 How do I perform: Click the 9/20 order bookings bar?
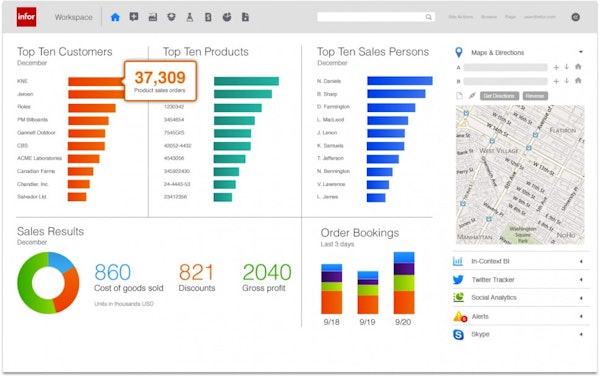404,283
